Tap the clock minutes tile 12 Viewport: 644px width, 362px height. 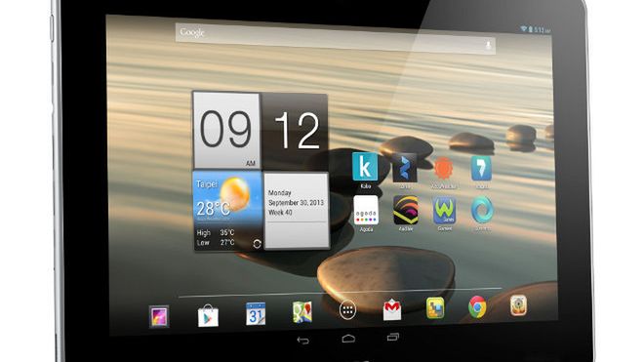(x=296, y=131)
